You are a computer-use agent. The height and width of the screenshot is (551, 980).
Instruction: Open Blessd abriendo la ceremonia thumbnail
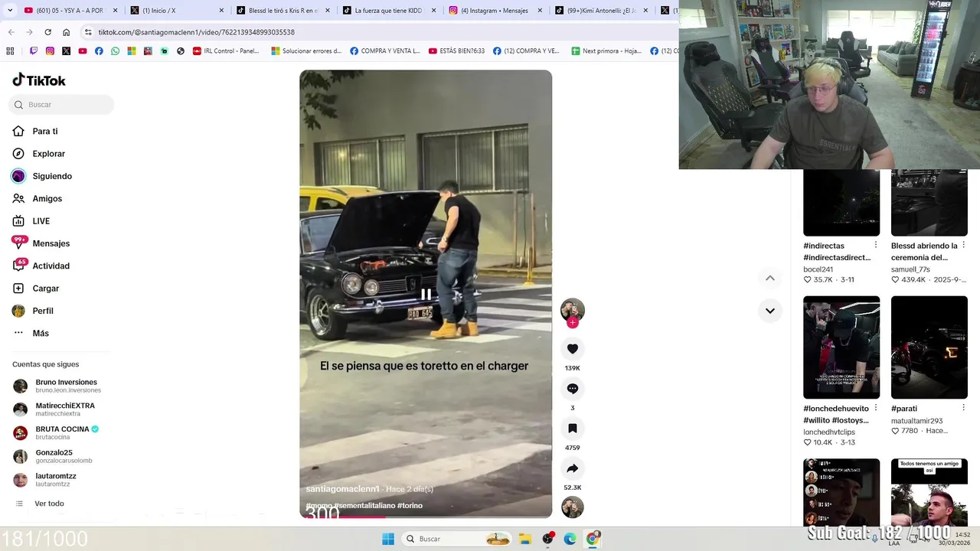pyautogui.click(x=929, y=203)
